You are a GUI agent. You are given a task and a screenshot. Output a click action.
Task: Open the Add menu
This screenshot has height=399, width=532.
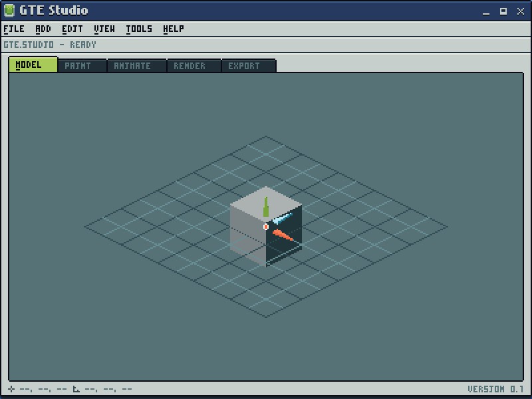click(43, 29)
